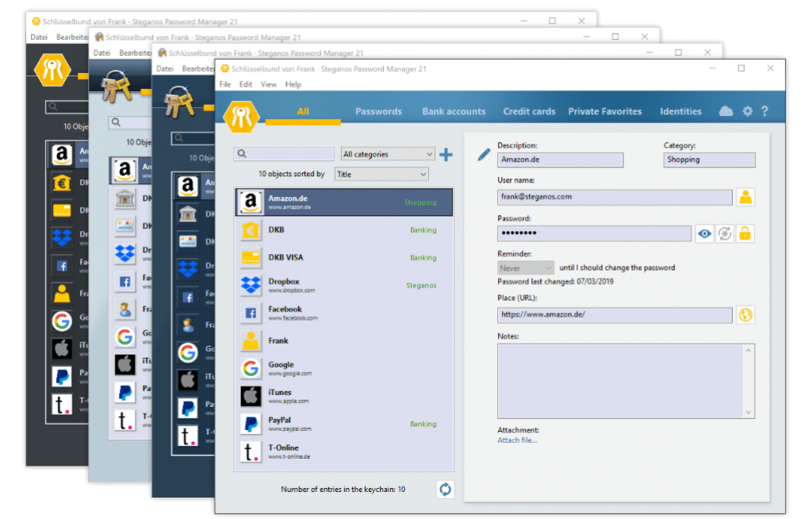The width and height of the screenshot is (812, 519).
Task: Open Datei menu in the black-themed back window
Action: (x=39, y=37)
